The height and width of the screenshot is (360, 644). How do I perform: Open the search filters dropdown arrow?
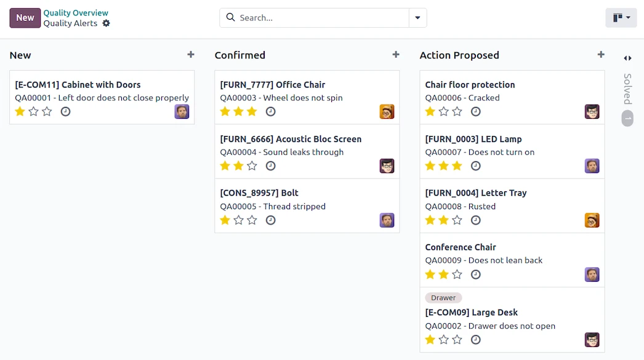[x=417, y=18]
